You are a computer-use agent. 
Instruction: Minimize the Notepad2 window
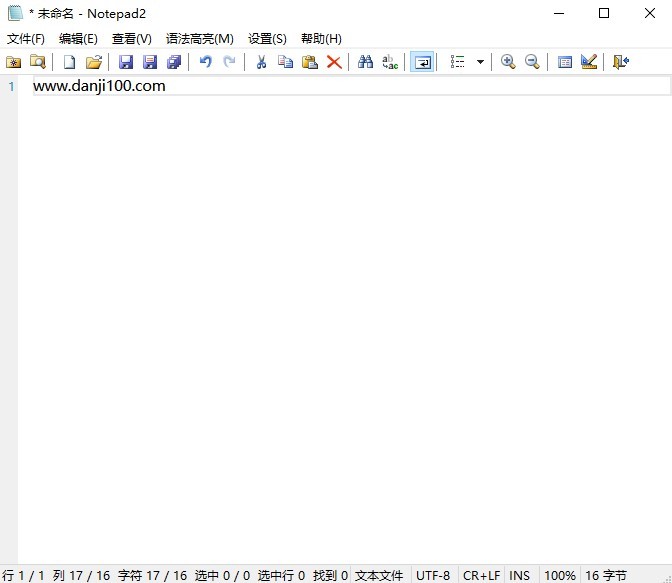[559, 13]
